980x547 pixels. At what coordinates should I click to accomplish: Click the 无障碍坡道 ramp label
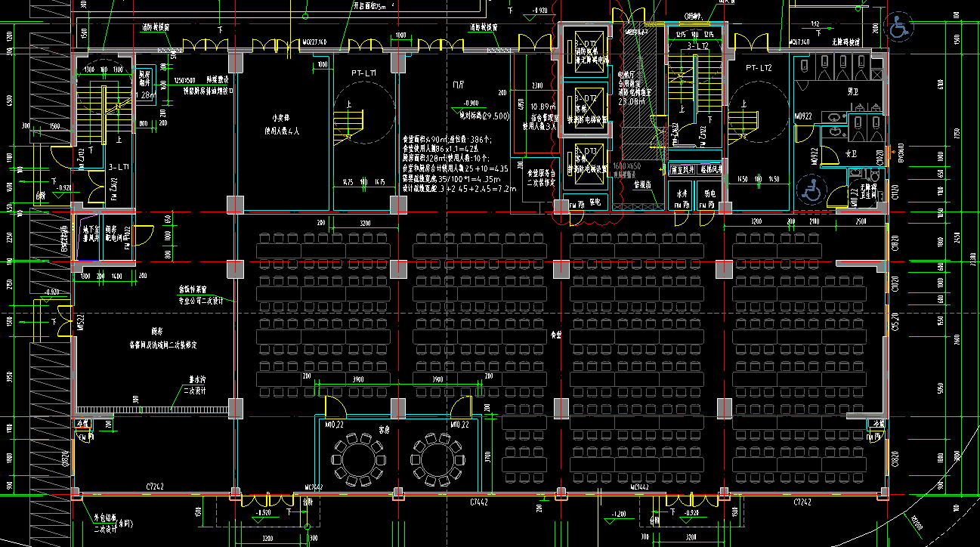click(845, 42)
